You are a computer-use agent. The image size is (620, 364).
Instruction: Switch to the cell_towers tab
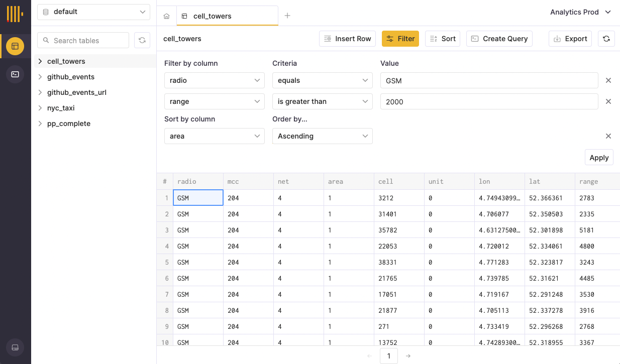pyautogui.click(x=227, y=16)
